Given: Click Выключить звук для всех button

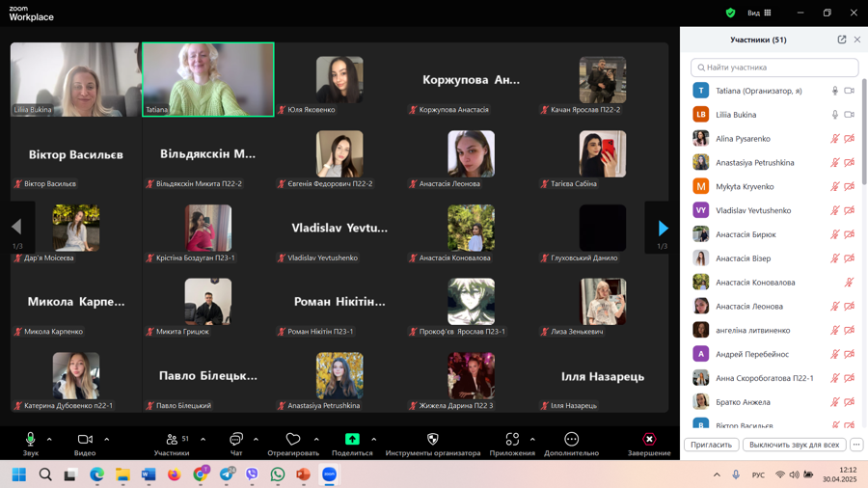Looking at the screenshot, I should coord(794,445).
